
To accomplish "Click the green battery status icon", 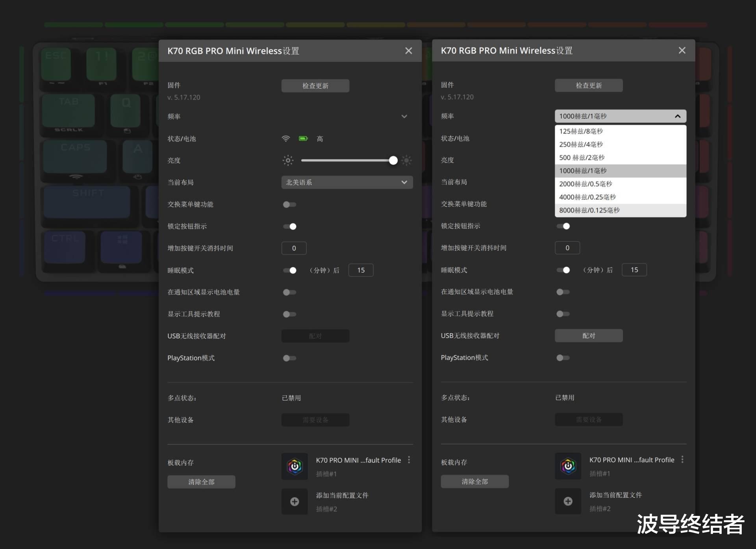I will point(303,139).
